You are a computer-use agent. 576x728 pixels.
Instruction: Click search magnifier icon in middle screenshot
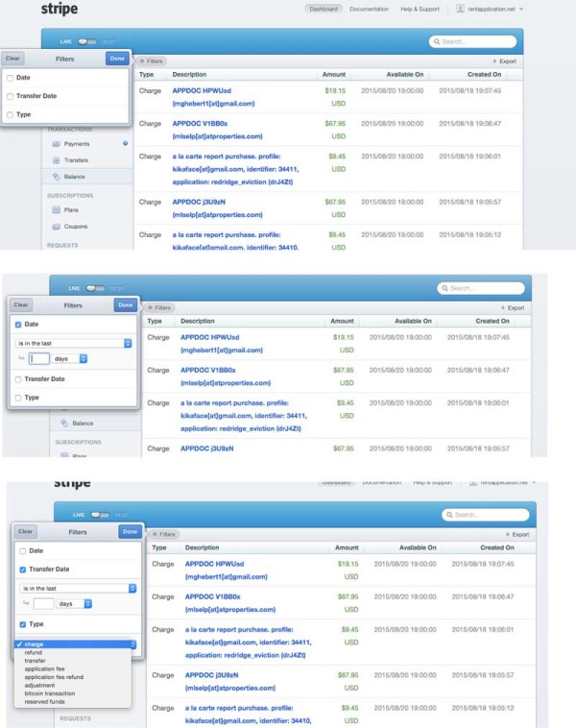pos(444,288)
